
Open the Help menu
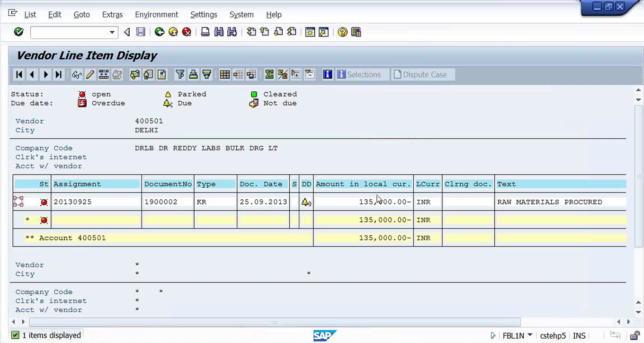[x=274, y=15]
